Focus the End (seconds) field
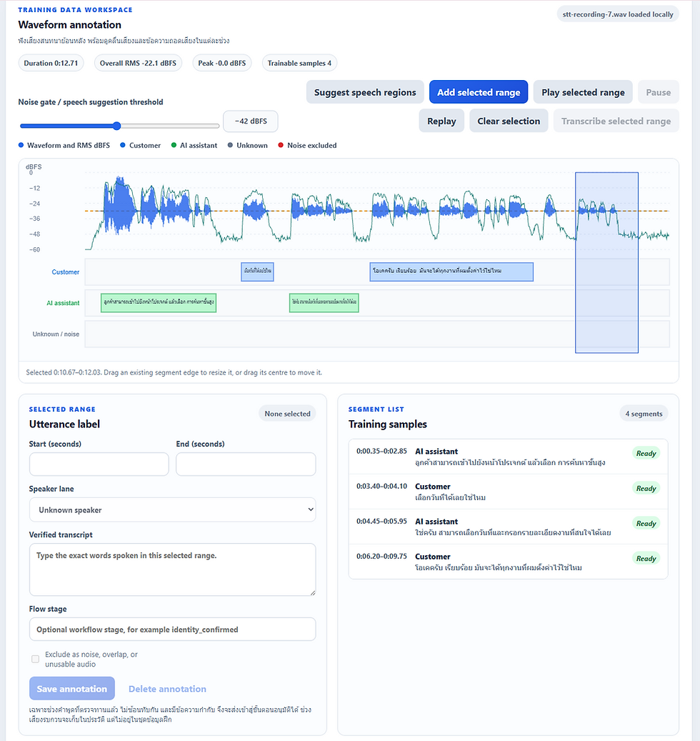The width and height of the screenshot is (700, 741). [x=246, y=464]
